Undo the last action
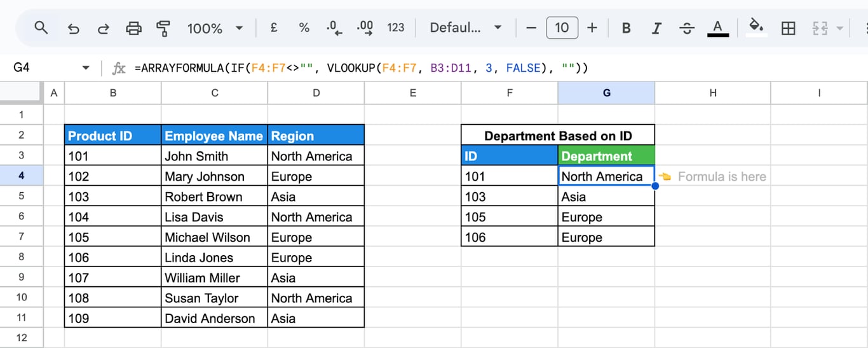The height and width of the screenshot is (348, 868). 73,28
